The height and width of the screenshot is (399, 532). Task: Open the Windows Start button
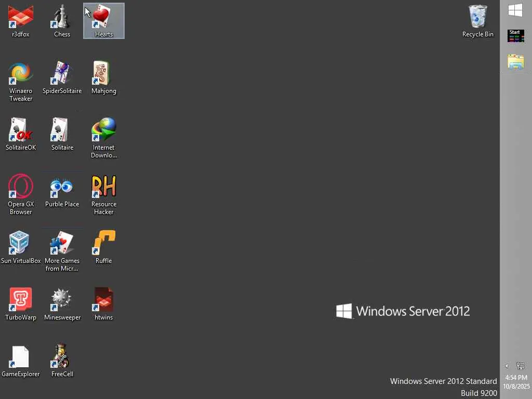click(515, 10)
